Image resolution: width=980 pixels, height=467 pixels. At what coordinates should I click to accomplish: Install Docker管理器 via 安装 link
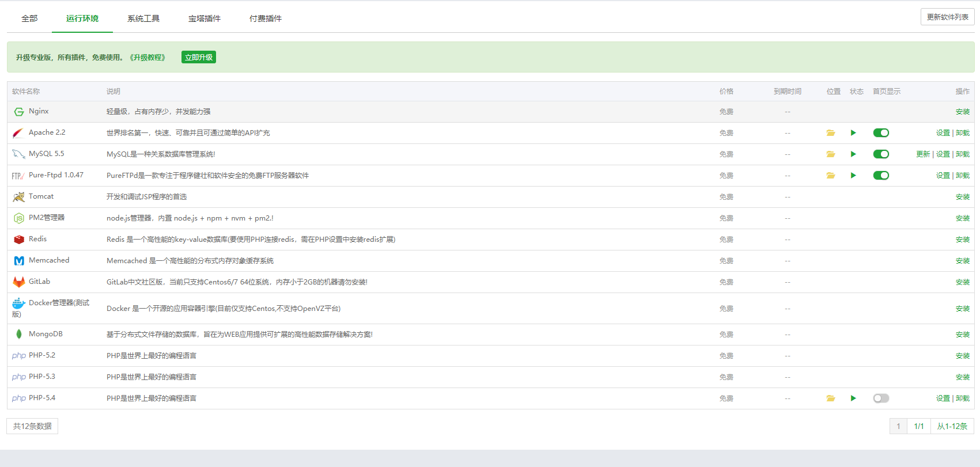click(963, 309)
